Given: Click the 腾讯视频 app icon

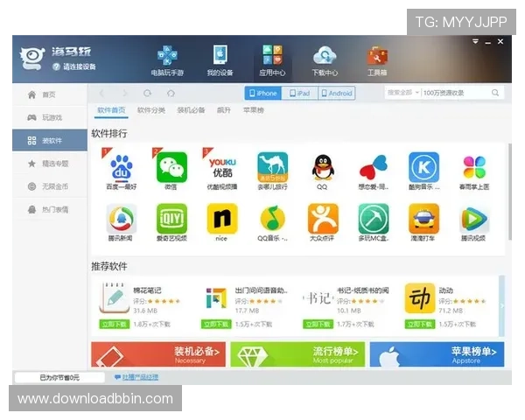Looking at the screenshot, I should (x=474, y=219).
